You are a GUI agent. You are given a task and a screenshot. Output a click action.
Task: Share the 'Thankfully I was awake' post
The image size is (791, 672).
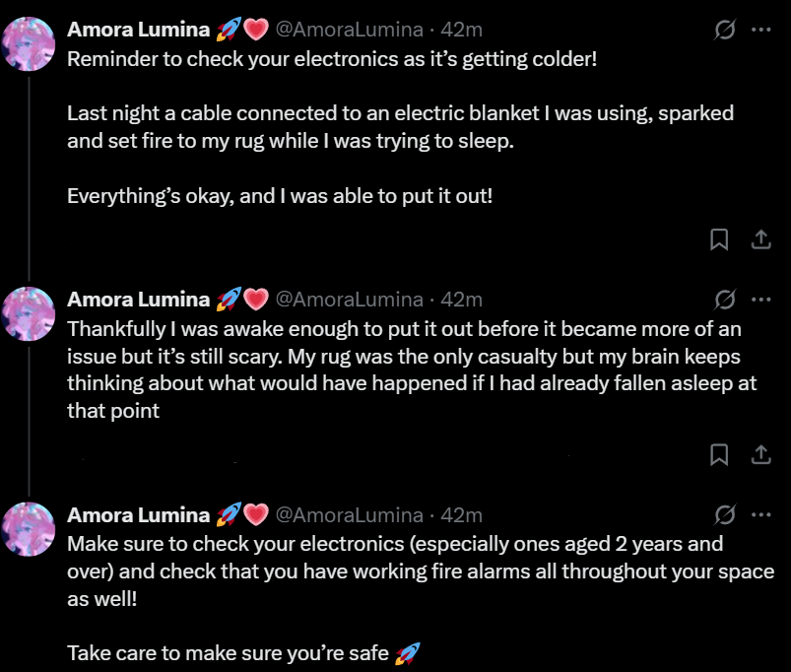760,454
